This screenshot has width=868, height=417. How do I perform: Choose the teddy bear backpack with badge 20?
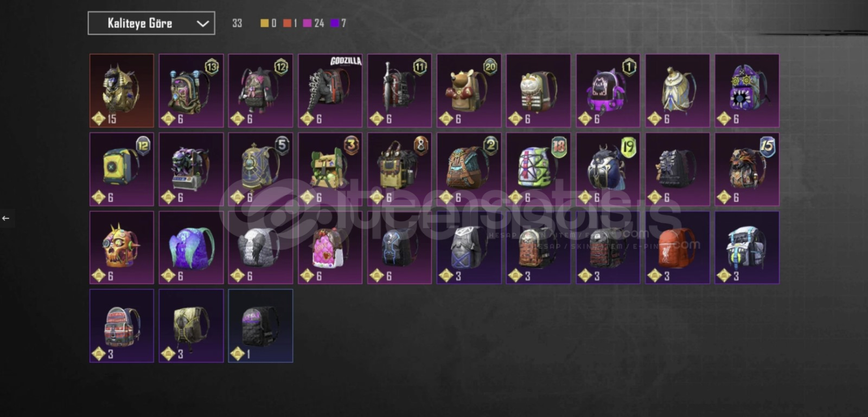[x=469, y=91]
